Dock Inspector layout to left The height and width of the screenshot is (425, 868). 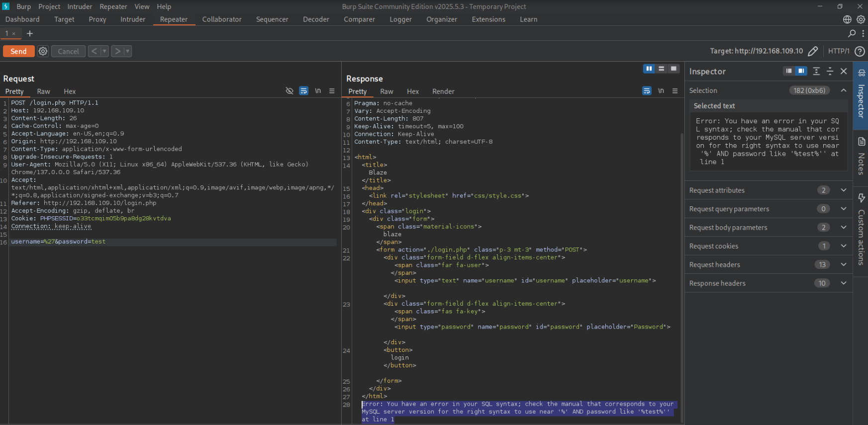pyautogui.click(x=789, y=71)
